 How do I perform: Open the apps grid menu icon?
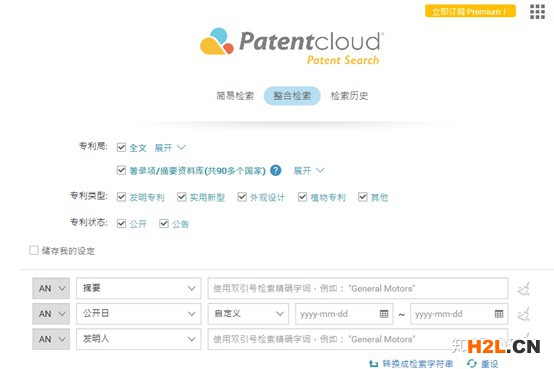(x=537, y=12)
